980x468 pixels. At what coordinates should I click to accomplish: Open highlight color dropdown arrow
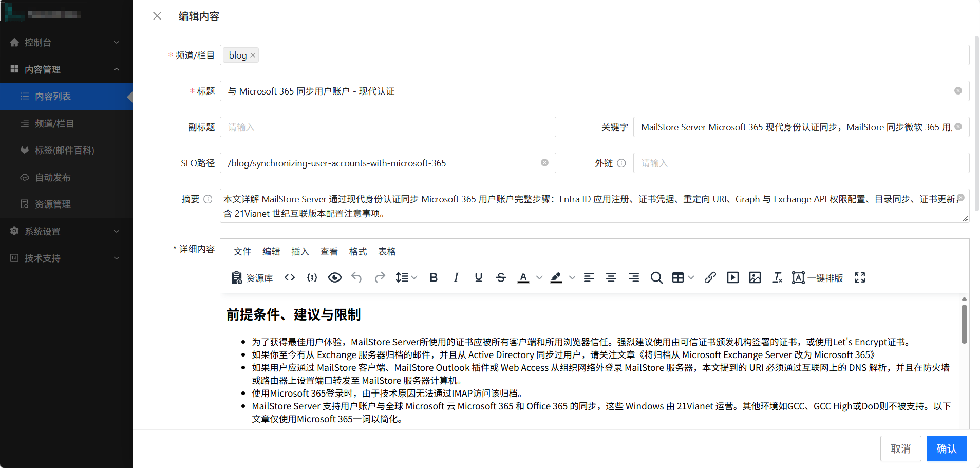tap(572, 278)
